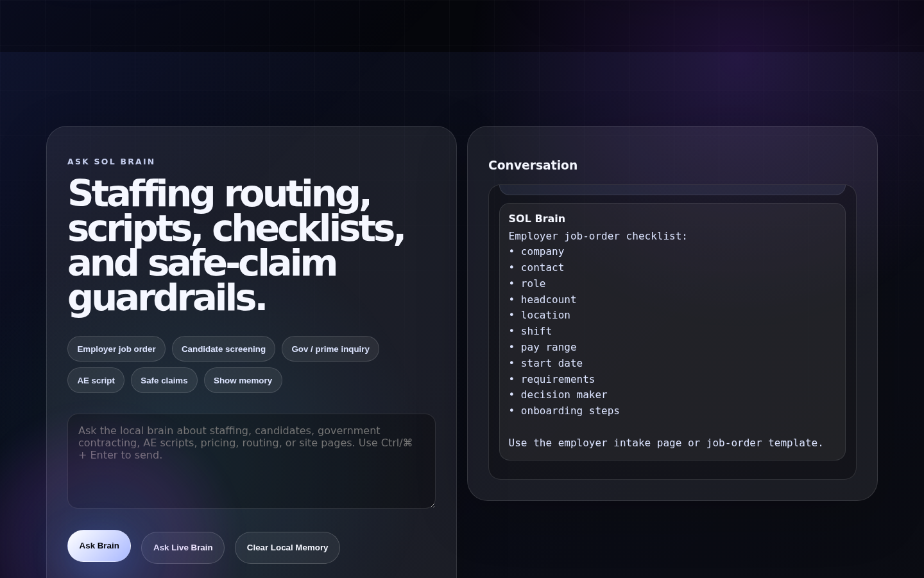Image resolution: width=924 pixels, height=578 pixels.
Task: Grab the textarea resize handle corner
Action: [431, 504]
